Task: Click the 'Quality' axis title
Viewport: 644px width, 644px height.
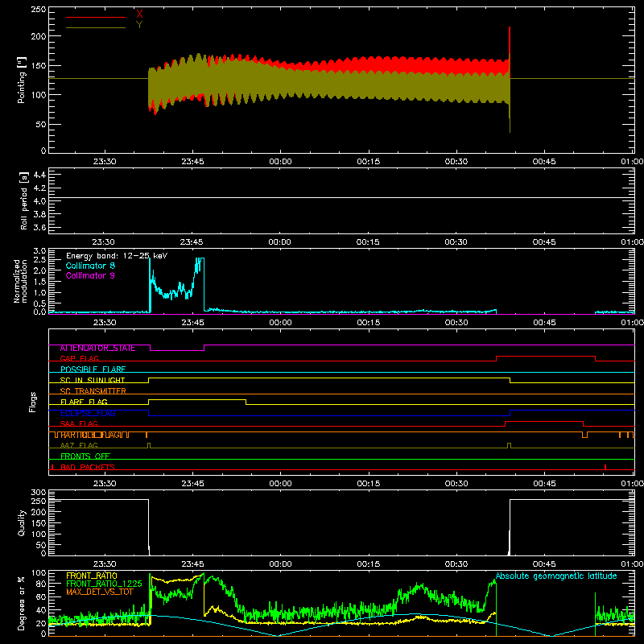Action: point(22,522)
